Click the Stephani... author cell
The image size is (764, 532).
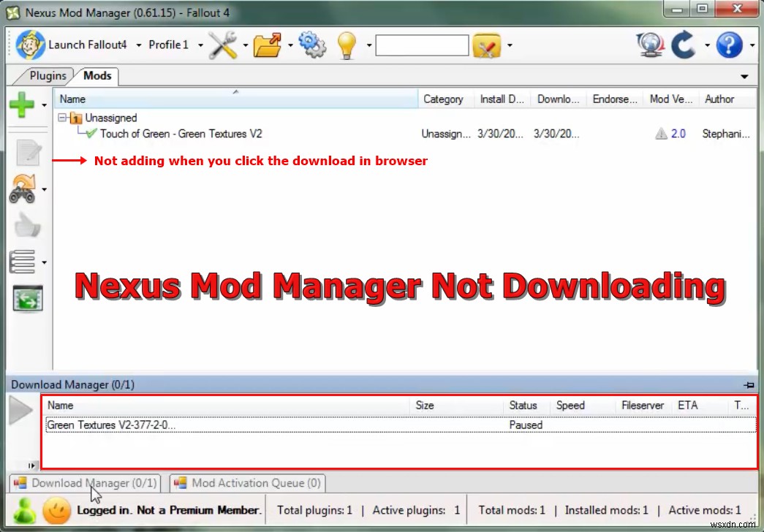point(726,134)
